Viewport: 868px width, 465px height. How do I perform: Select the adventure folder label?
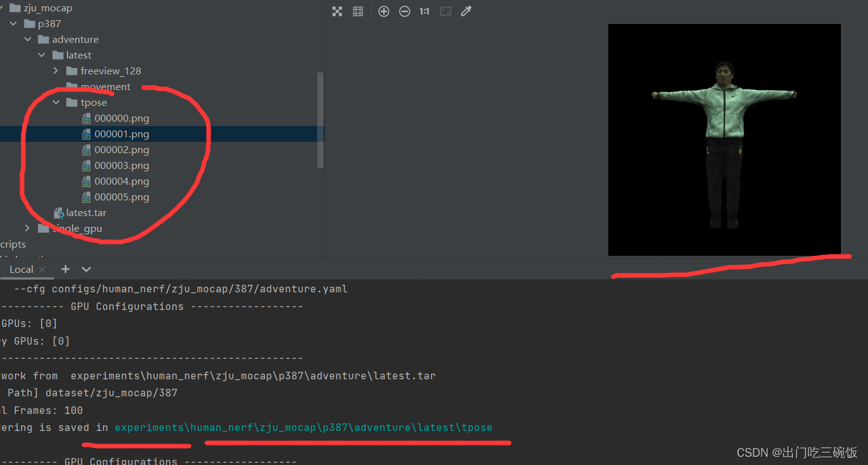click(76, 40)
